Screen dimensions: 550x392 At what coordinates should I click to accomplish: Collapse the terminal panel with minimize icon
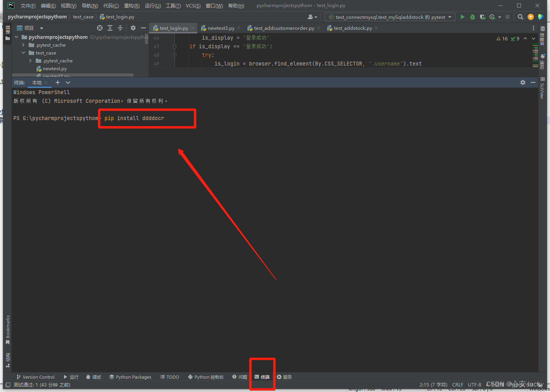pyautogui.click(x=533, y=82)
